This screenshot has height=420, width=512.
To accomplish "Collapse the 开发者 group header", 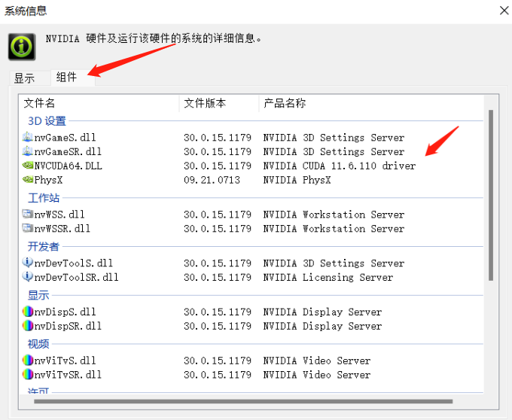I will point(44,247).
